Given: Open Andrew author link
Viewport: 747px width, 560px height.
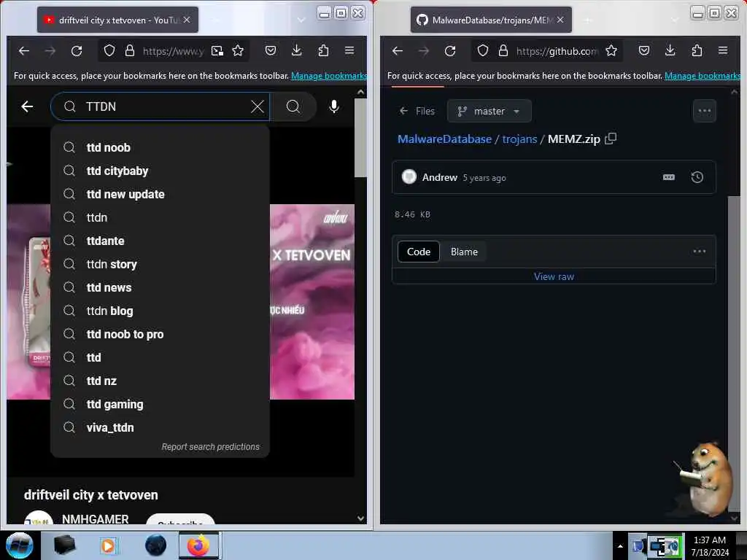Looking at the screenshot, I should pos(439,177).
